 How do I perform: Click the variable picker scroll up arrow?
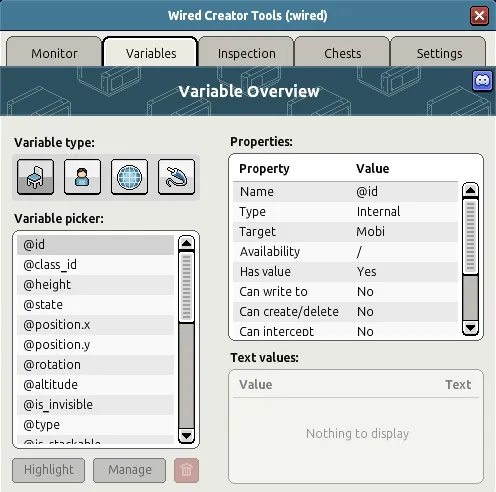(x=186, y=243)
